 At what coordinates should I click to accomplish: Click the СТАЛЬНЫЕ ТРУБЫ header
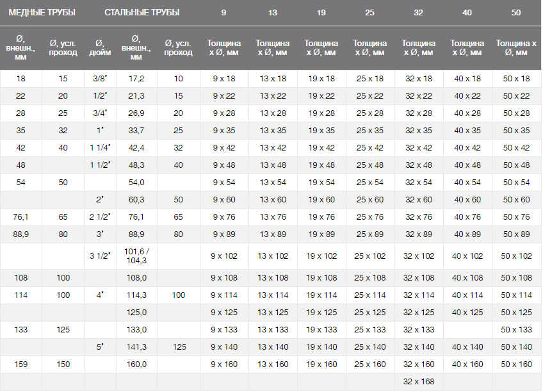(x=142, y=13)
